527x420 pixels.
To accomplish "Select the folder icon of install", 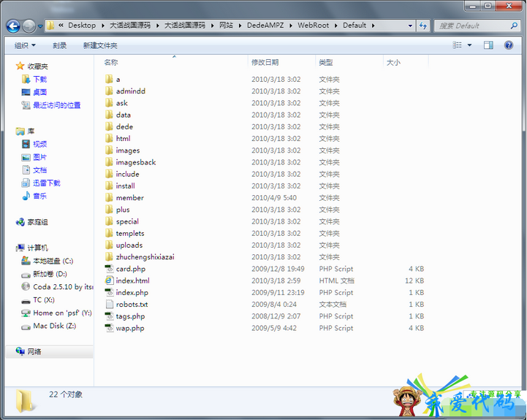I will [109, 186].
